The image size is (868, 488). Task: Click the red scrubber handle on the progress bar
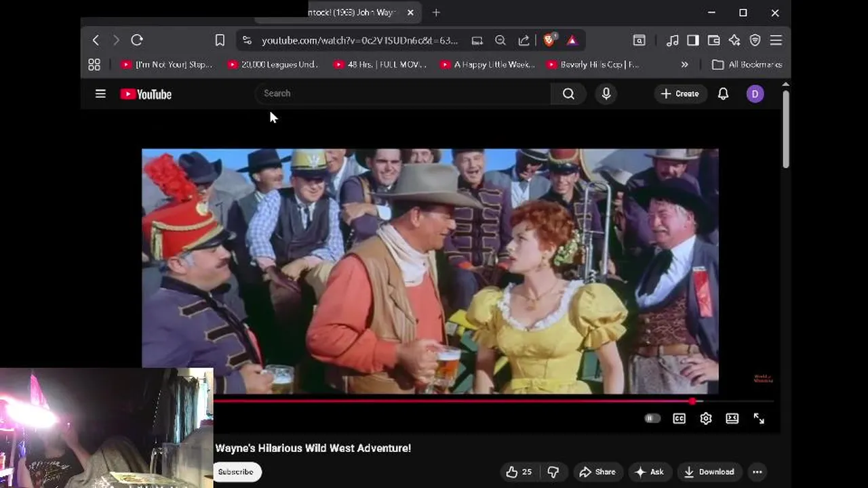(692, 401)
